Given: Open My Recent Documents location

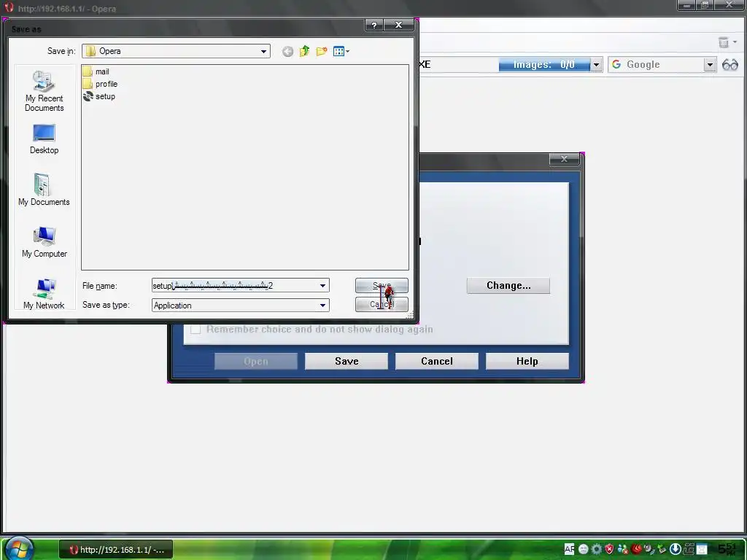Looking at the screenshot, I should click(x=44, y=91).
